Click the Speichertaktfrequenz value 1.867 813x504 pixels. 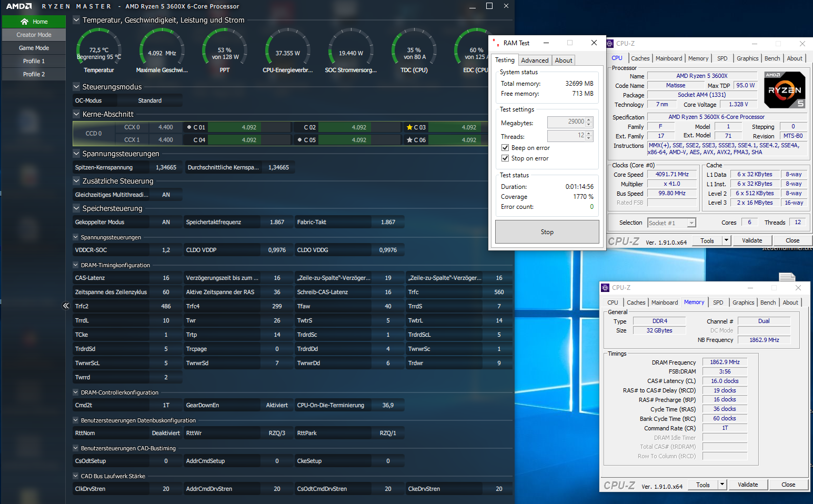pos(277,222)
